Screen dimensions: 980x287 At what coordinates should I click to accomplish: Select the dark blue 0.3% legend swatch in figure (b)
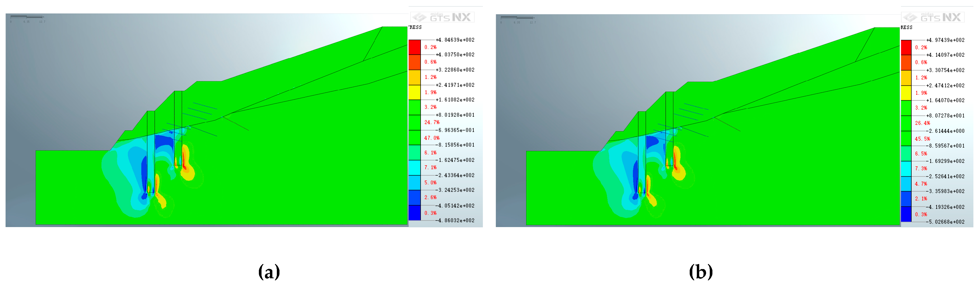[x=906, y=214]
